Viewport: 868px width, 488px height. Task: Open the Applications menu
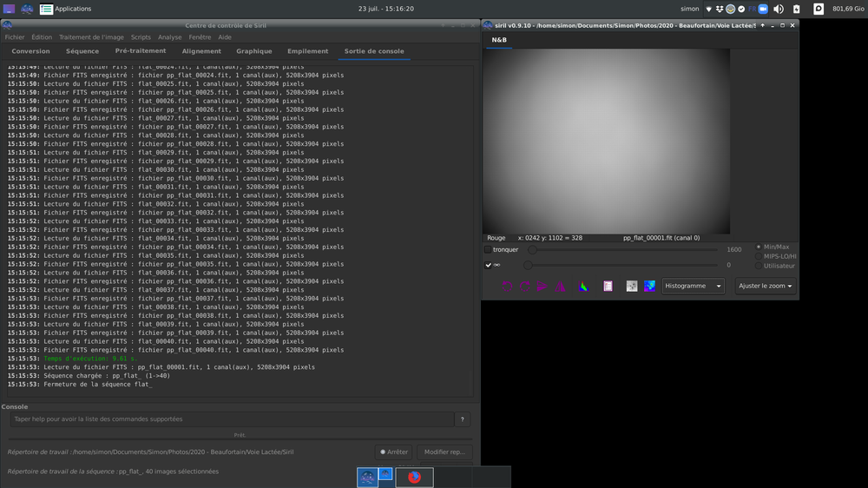tap(66, 9)
